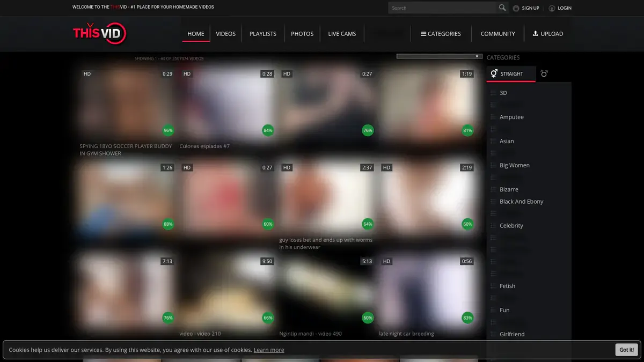Image resolution: width=644 pixels, height=362 pixels.
Task: Go to the Home tab
Action: [x=196, y=34]
